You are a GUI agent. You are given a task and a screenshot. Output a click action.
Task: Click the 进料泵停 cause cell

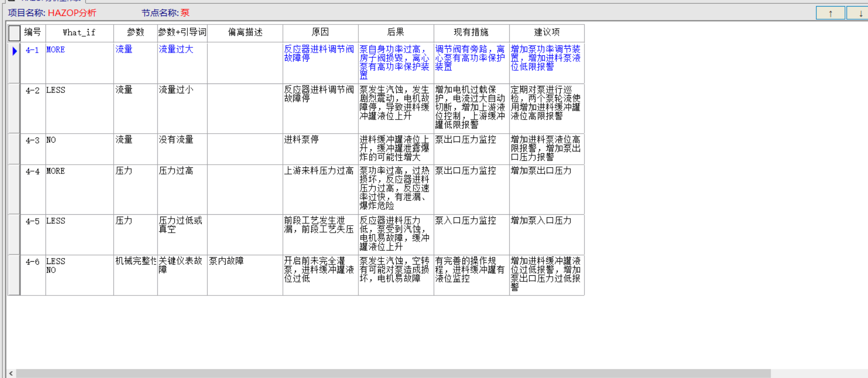point(320,149)
